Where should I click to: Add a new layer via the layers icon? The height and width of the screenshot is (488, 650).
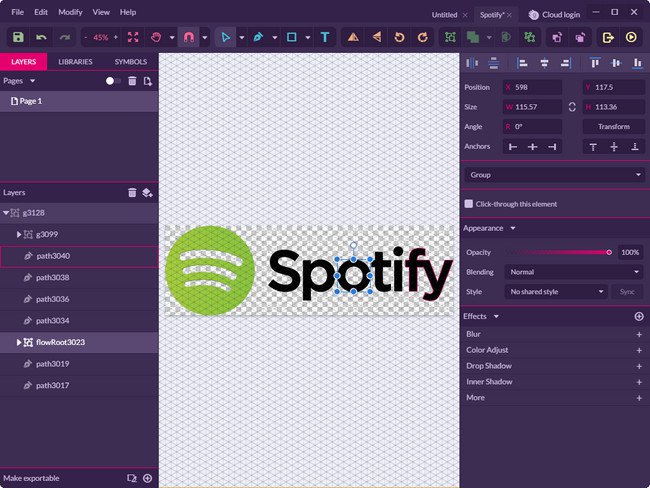(x=148, y=192)
